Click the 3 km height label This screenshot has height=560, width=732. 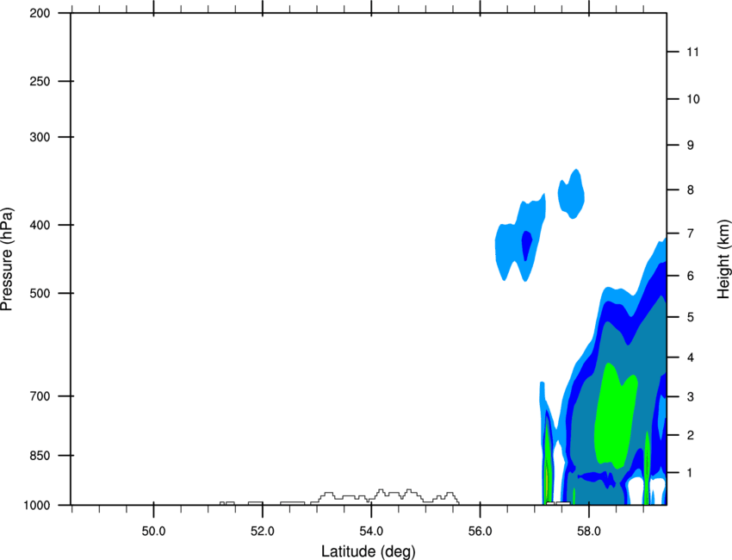coord(691,397)
